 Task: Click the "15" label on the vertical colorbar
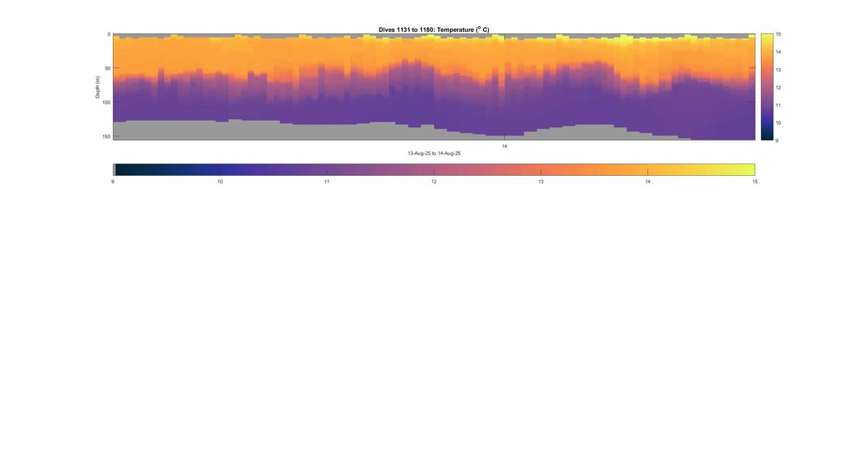pyautogui.click(x=778, y=34)
